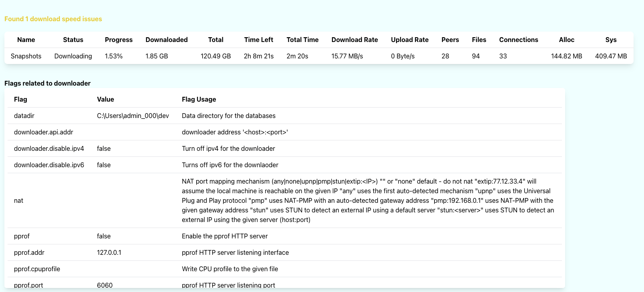The image size is (644, 292).
Task: Click the Time Left column header
Action: [259, 40]
